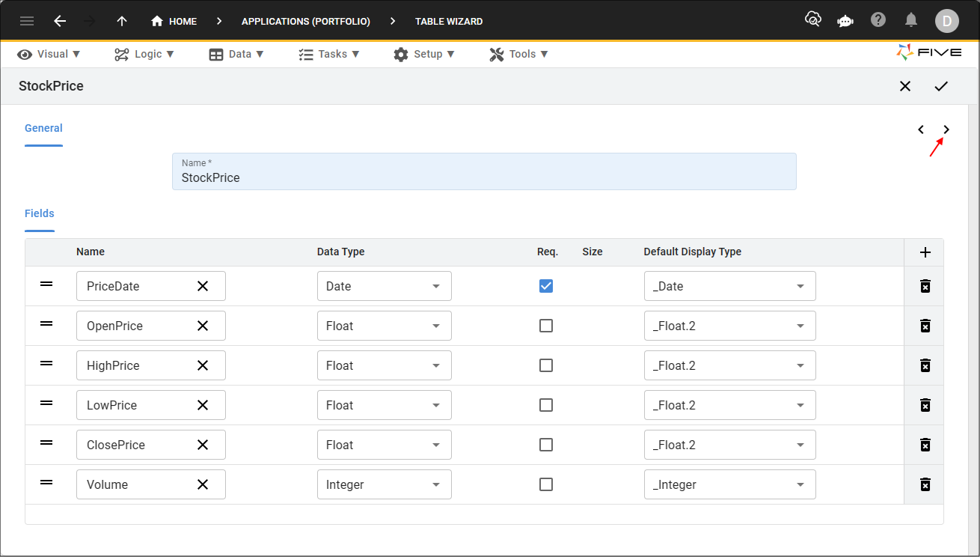Open the cloud deploy inspector icon
Screen dimensions: 980x557
point(813,20)
